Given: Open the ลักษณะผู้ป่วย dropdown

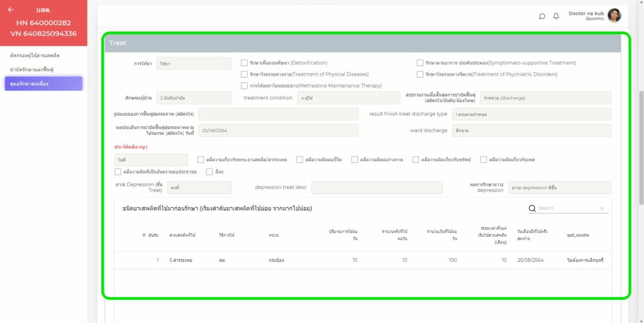Looking at the screenshot, I should point(194,98).
